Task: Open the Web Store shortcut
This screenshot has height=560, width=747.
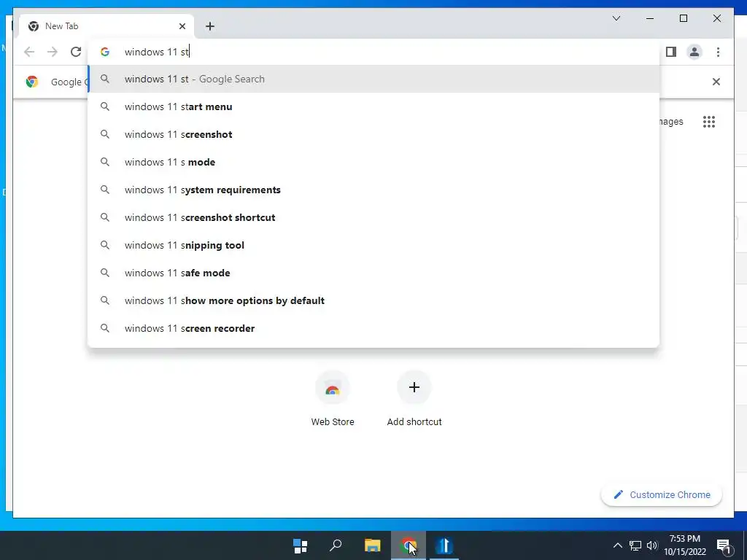Action: coord(333,399)
